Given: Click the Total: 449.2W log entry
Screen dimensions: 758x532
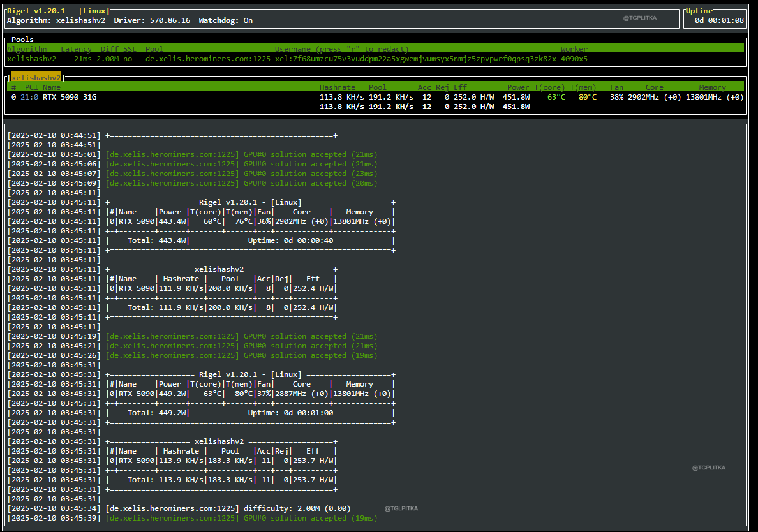Looking at the screenshot, I should (x=157, y=413).
